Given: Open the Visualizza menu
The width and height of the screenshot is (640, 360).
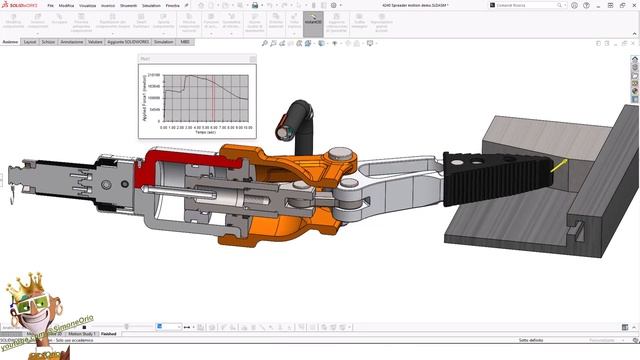Looking at the screenshot, I should (x=87, y=6).
